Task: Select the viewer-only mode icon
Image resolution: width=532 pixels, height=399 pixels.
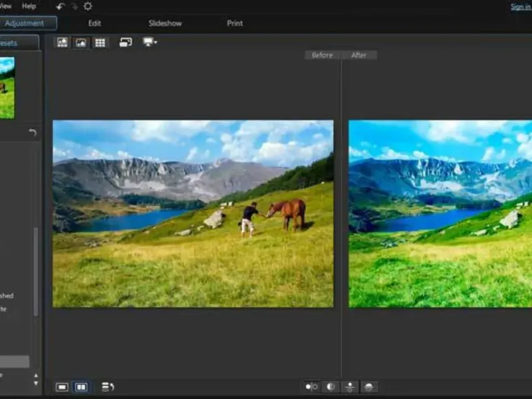Action: (x=81, y=43)
